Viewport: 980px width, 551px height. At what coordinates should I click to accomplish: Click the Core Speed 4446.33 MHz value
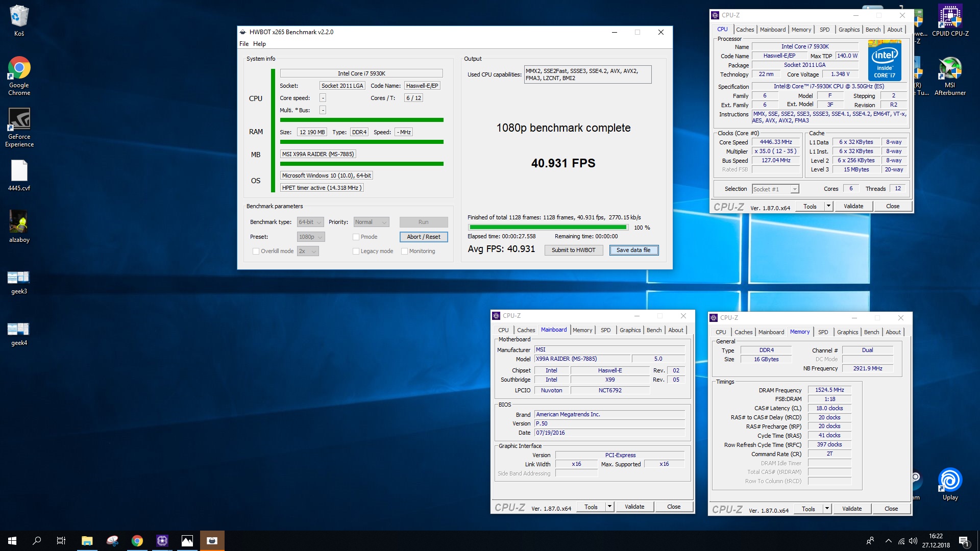click(x=776, y=142)
